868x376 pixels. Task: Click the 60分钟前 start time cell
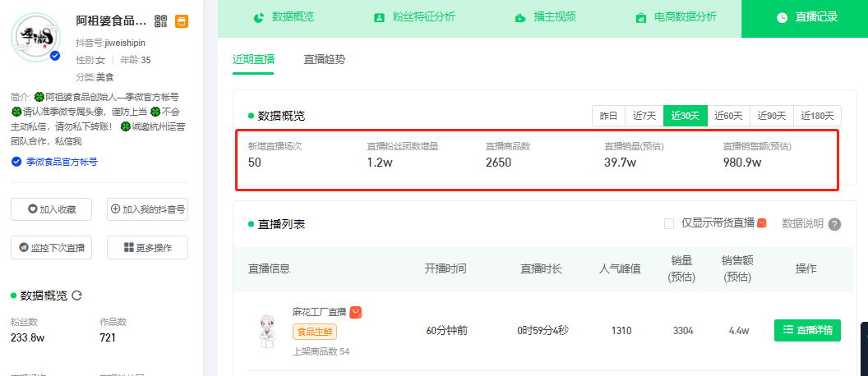click(446, 331)
